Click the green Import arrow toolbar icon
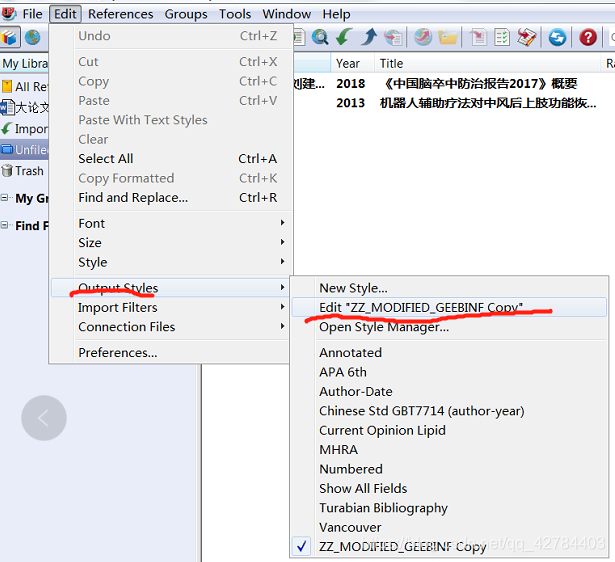615x562 pixels. coord(344,37)
